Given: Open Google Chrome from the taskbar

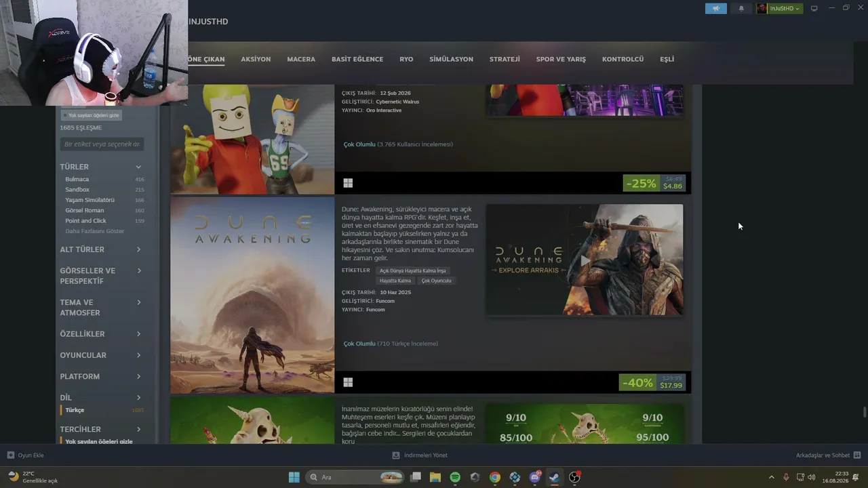Looking at the screenshot, I should click(x=495, y=477).
